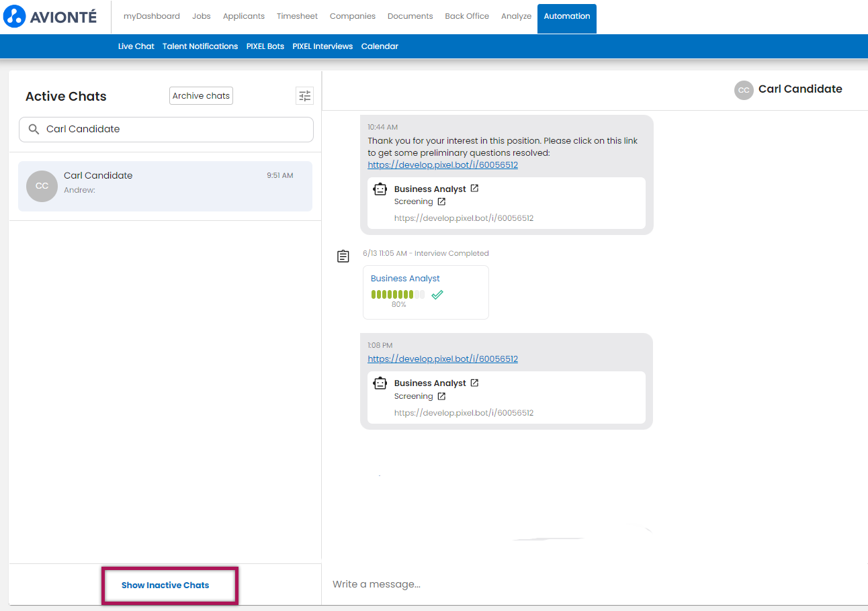Switch to the Timesheet menu

tap(297, 16)
